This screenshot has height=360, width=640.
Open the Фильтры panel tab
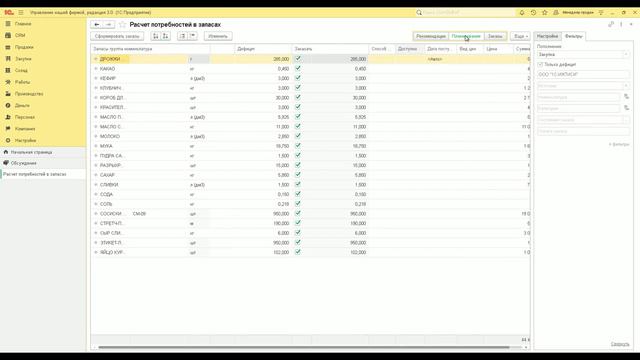tap(573, 36)
